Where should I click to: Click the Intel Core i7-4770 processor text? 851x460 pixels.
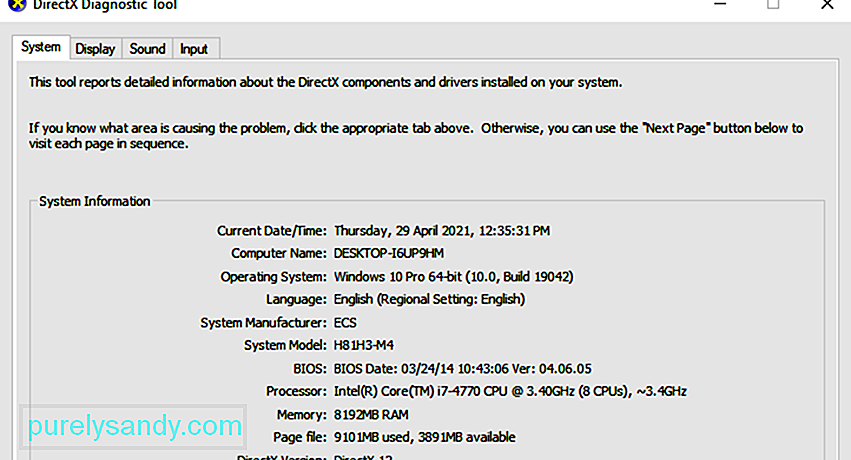510,392
